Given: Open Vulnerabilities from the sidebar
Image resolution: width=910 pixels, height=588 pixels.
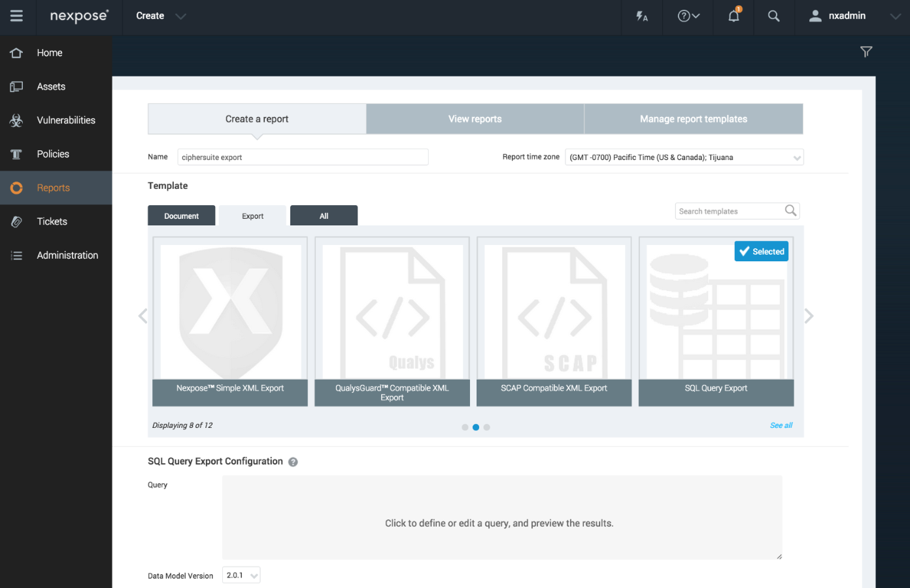Looking at the screenshot, I should pos(66,120).
